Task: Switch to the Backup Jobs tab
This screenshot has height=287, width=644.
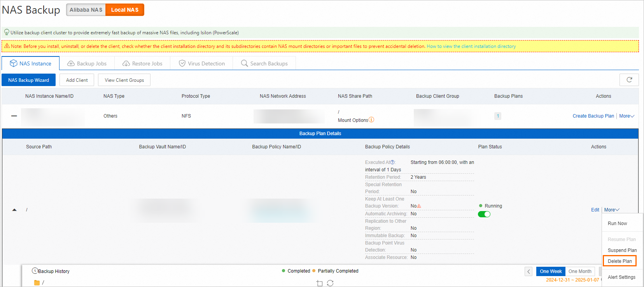Action: point(87,63)
